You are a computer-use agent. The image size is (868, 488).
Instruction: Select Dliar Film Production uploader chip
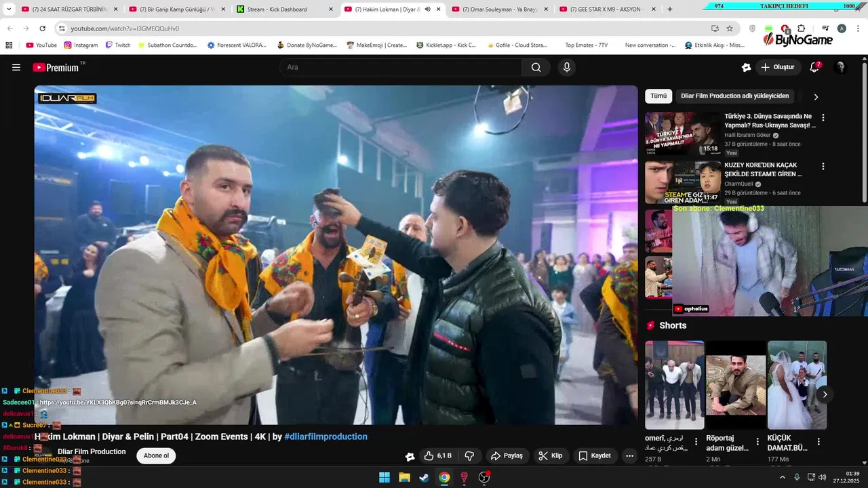pos(735,96)
